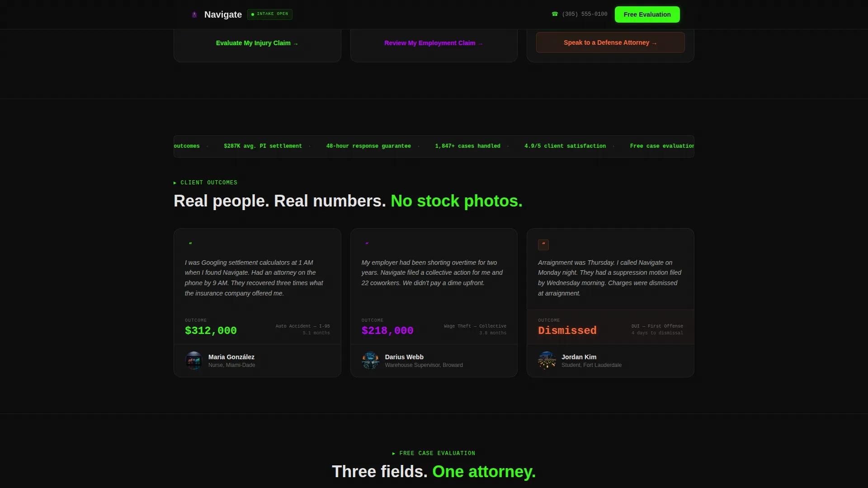Click 'Wage Theft — Collective' case label
Viewport: 868px width, 488px height.
pyautogui.click(x=475, y=326)
